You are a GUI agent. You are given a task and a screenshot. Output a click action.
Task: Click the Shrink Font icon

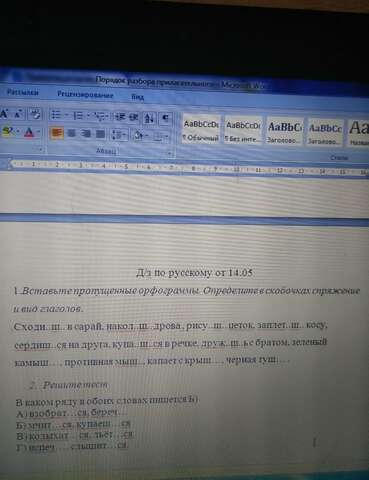tap(18, 114)
